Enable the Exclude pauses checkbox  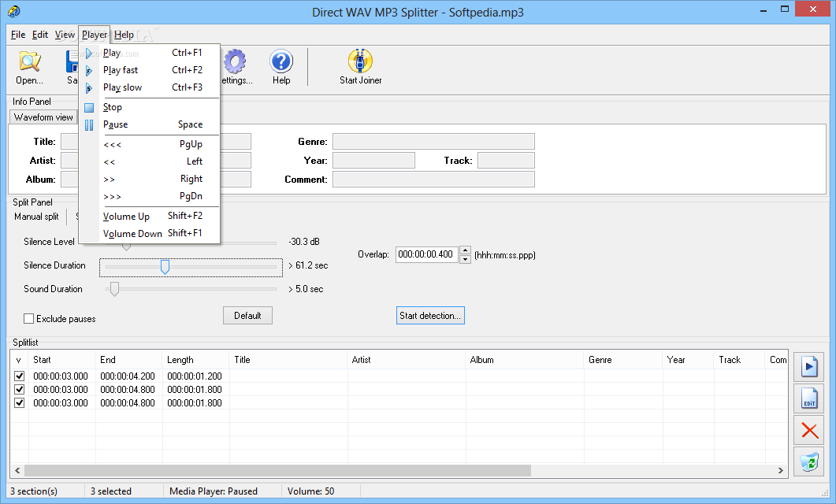pyautogui.click(x=29, y=319)
